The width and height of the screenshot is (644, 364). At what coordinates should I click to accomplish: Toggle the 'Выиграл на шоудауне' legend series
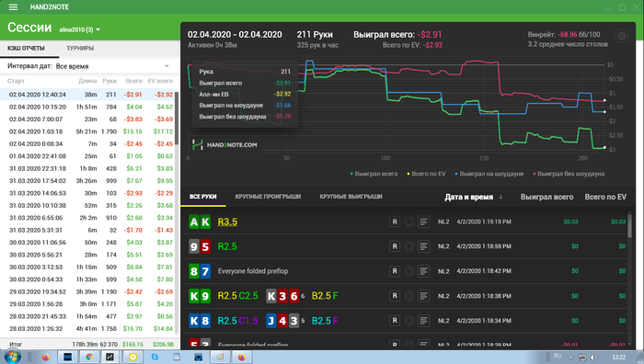(489, 174)
